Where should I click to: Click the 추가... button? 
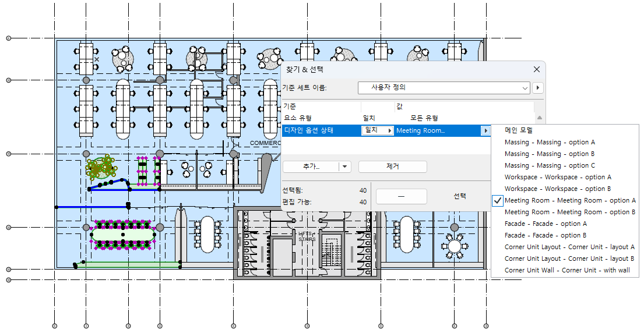[x=311, y=166]
